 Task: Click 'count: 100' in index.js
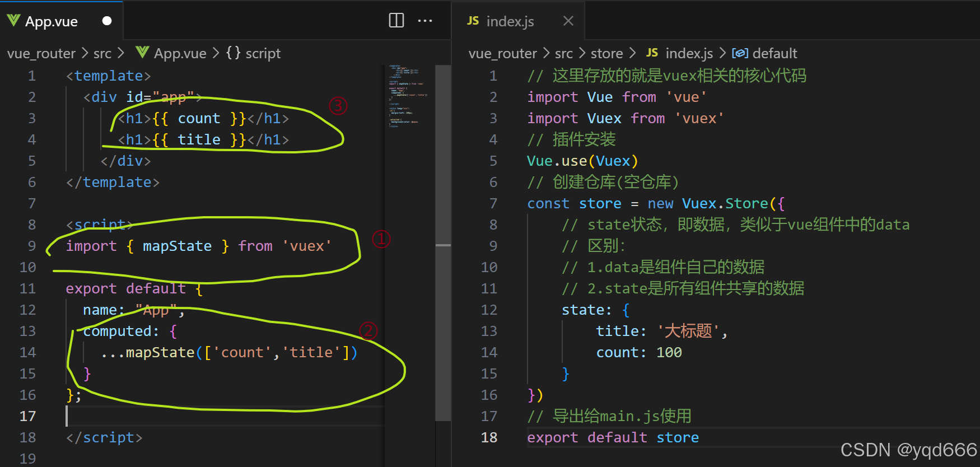tap(639, 352)
